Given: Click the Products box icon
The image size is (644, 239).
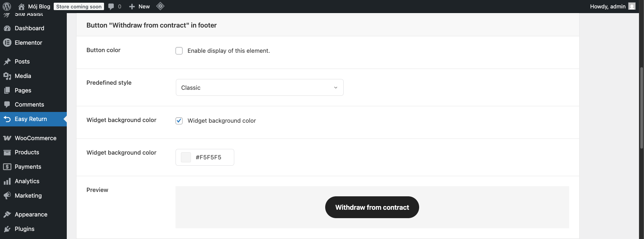Looking at the screenshot, I should (7, 152).
